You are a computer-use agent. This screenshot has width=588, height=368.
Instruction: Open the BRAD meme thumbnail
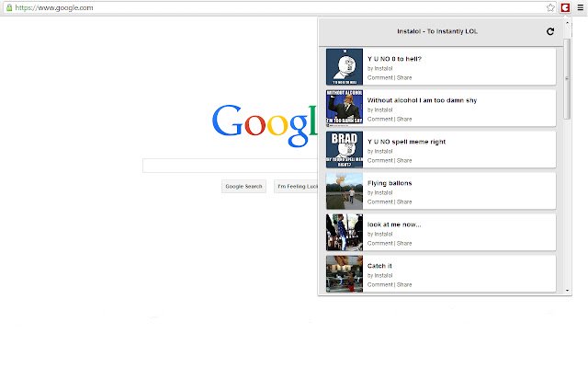345,149
